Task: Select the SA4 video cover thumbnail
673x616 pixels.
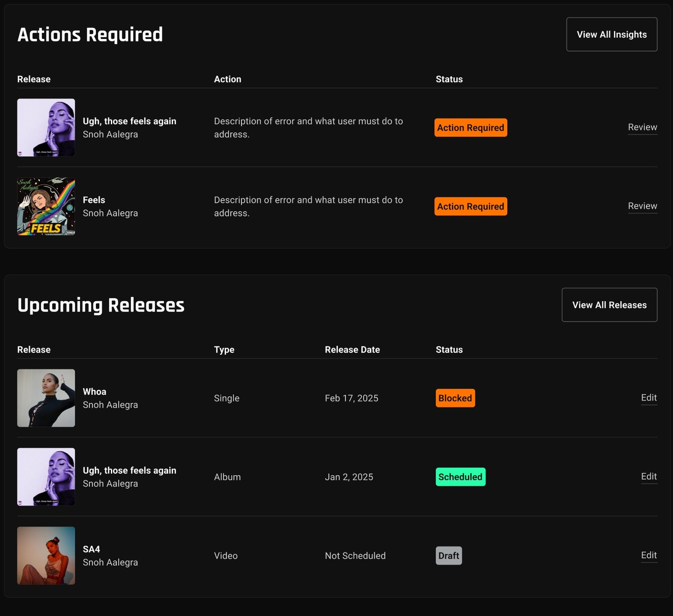Action: click(x=46, y=555)
